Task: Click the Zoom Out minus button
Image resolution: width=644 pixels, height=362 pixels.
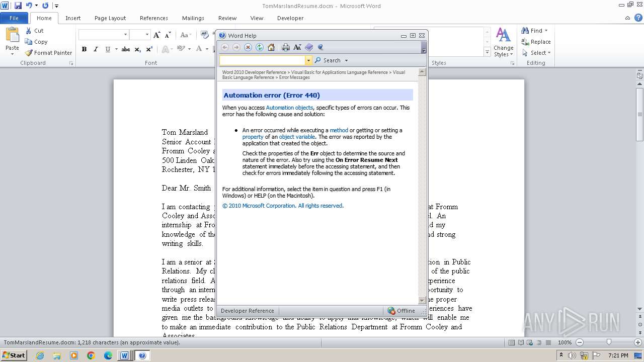Action: [x=579, y=342]
